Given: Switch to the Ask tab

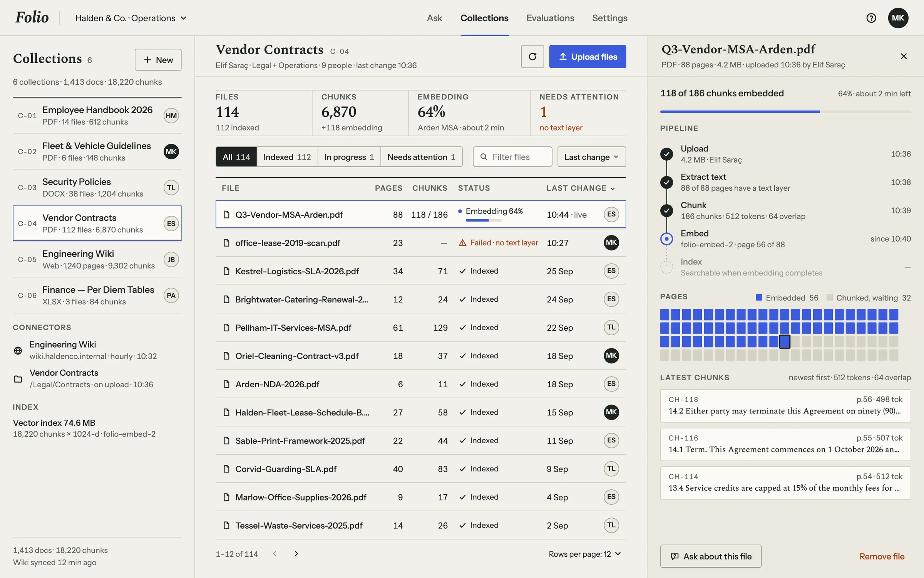Looking at the screenshot, I should [x=434, y=18].
